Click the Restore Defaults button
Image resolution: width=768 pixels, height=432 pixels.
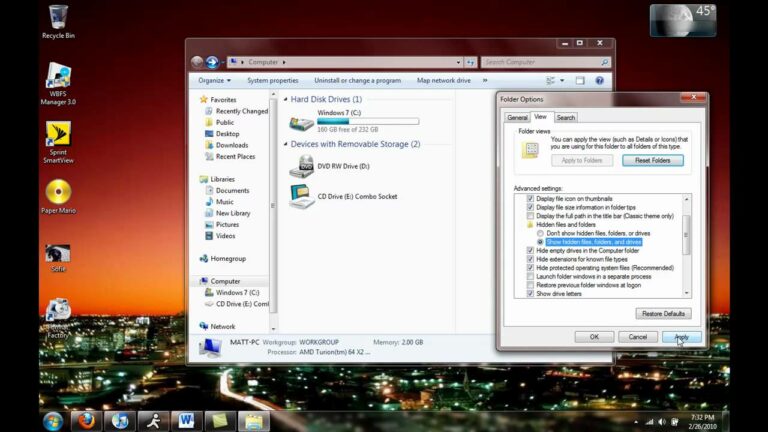click(x=662, y=313)
